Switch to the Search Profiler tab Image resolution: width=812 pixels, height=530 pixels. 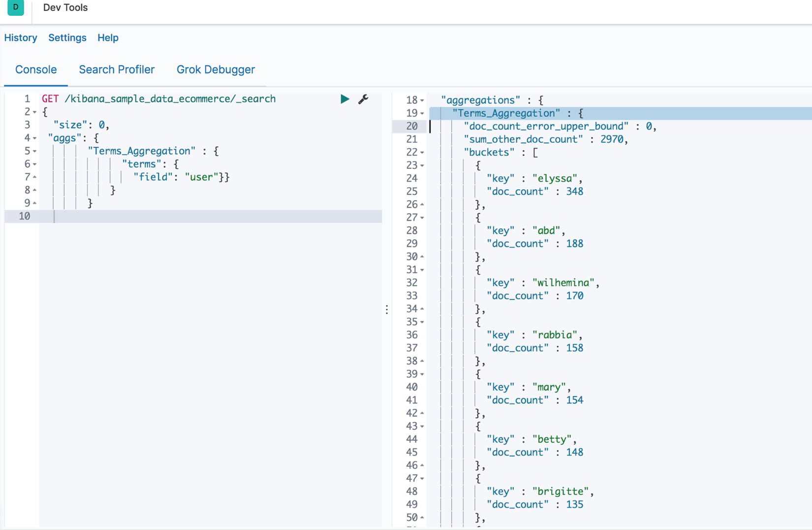click(x=117, y=69)
